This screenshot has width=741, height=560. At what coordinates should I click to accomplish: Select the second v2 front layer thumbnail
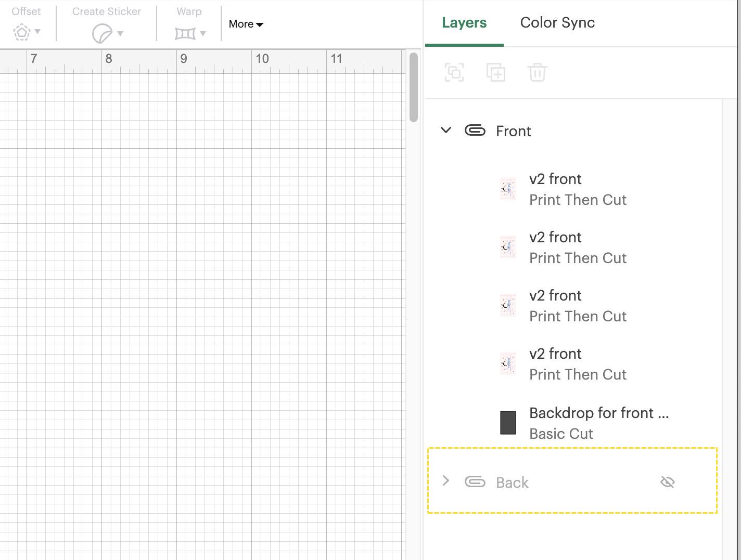point(508,248)
